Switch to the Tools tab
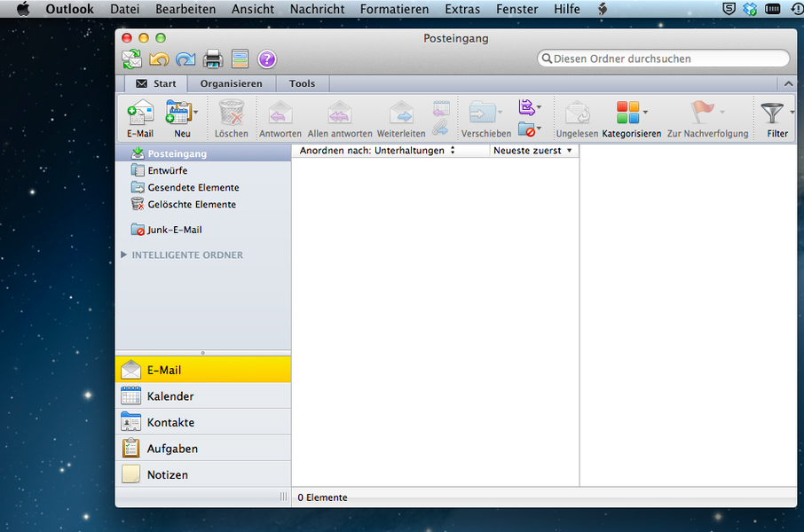The width and height of the screenshot is (804, 532). (x=302, y=83)
